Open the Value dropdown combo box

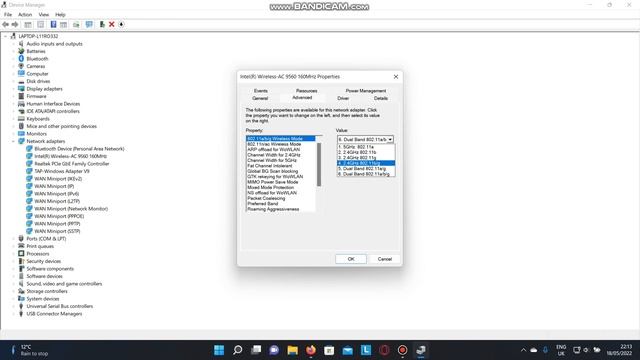click(x=365, y=140)
